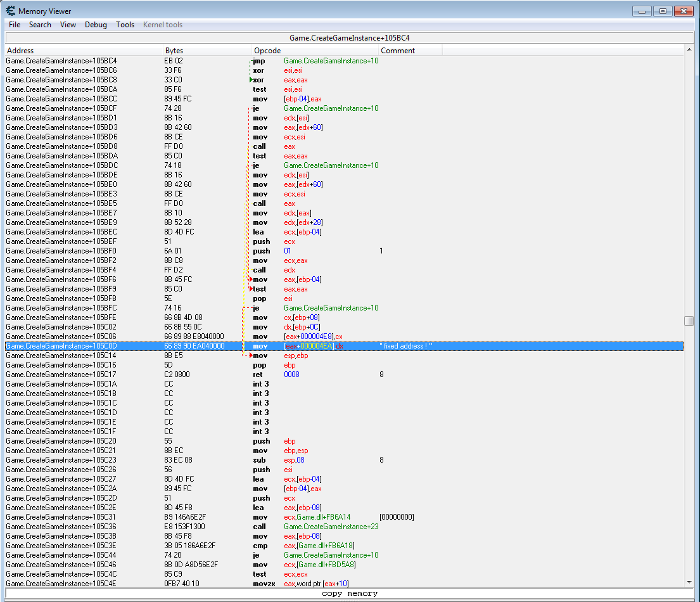Click the Address column header

pos(84,51)
